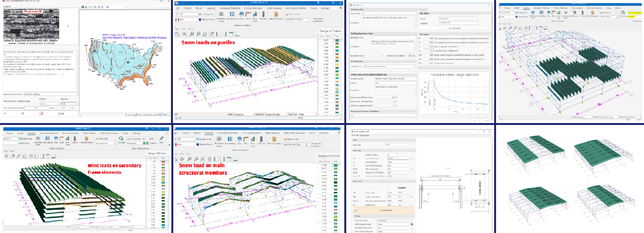Open Italy country dropdown in 'Snow loads on purlins' window
This screenshot has height=233, width=644.
pyautogui.click(x=186, y=20)
